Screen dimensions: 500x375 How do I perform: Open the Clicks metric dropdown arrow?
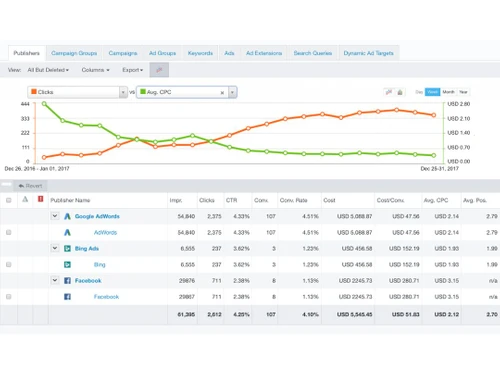point(123,92)
